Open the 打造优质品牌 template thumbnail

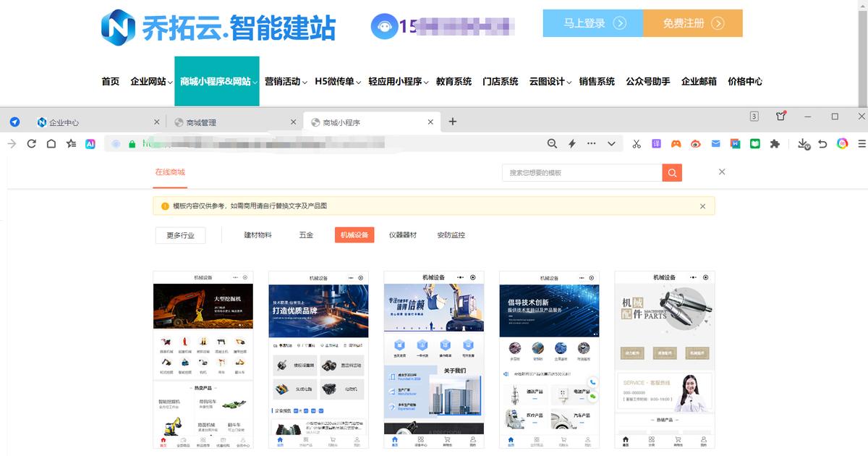point(318,360)
